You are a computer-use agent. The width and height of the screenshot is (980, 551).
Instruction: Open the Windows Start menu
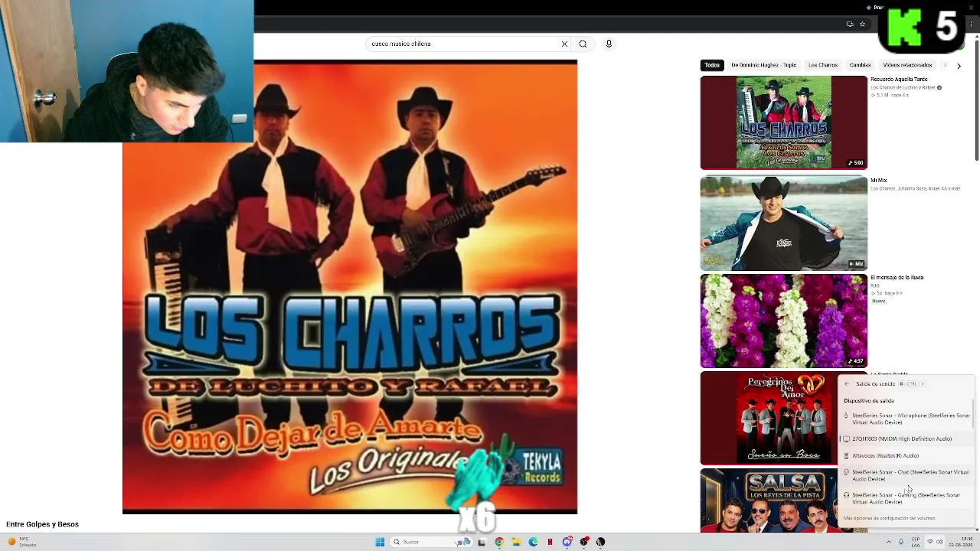pos(380,542)
